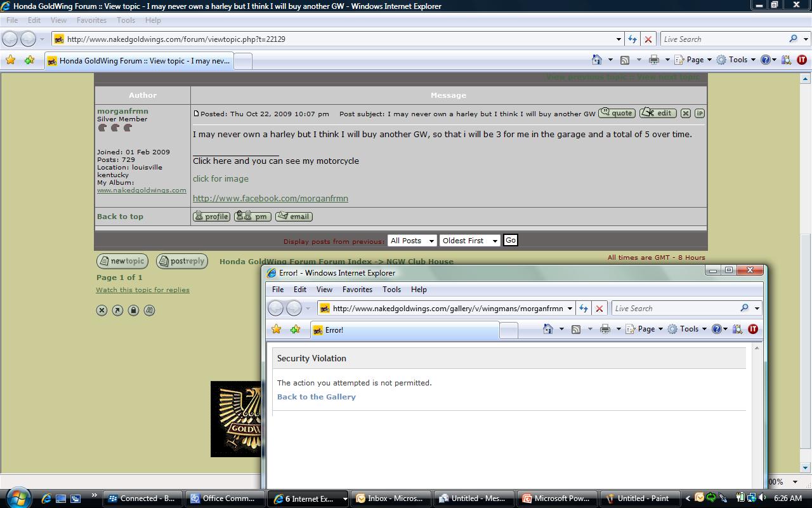This screenshot has height=508, width=812.
Task: Click morganfrmn author name link
Action: (x=122, y=111)
